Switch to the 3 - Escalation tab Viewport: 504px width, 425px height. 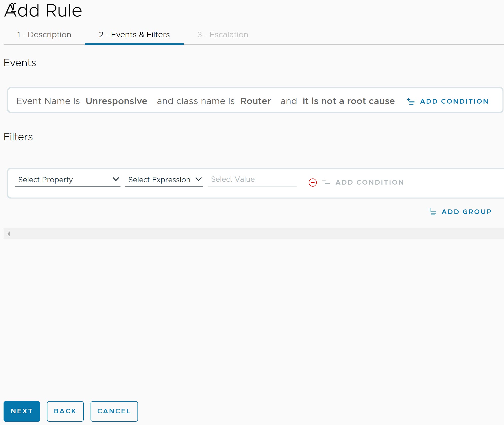coord(222,35)
